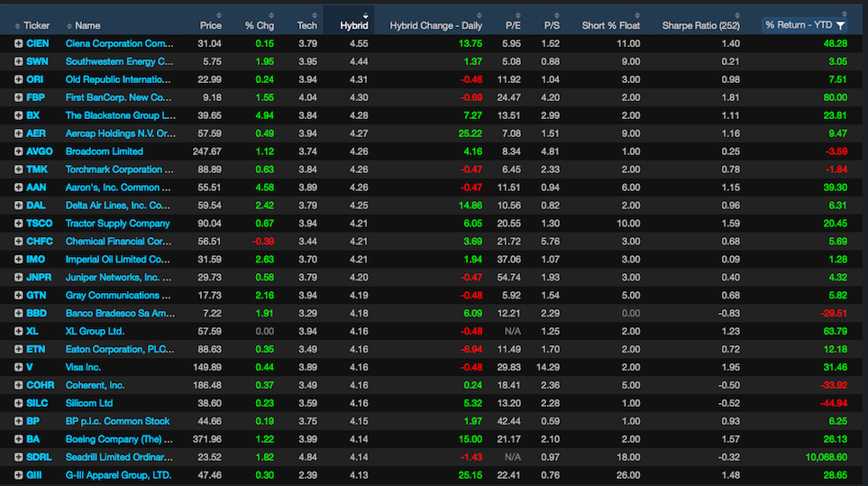
Task: Click the plus icon beside JNPR
Action: click(18, 278)
